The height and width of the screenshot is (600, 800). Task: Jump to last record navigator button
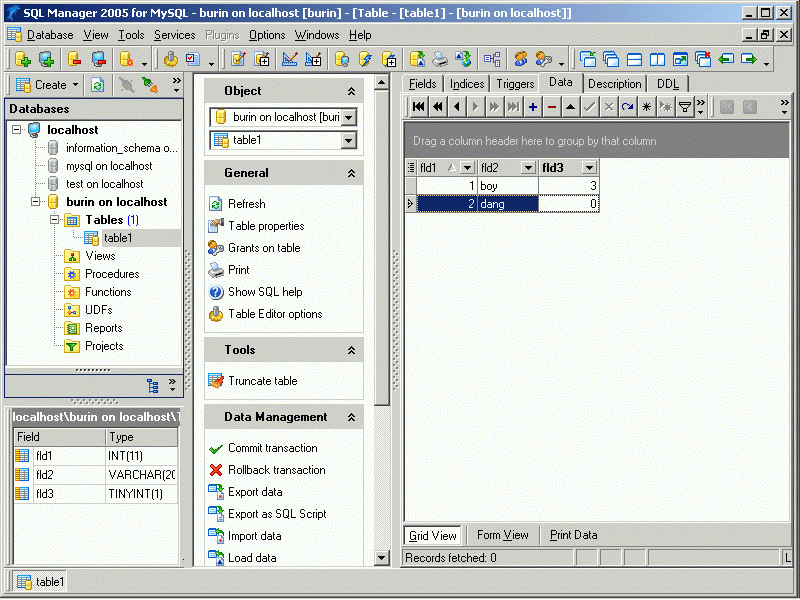pyautogui.click(x=513, y=107)
